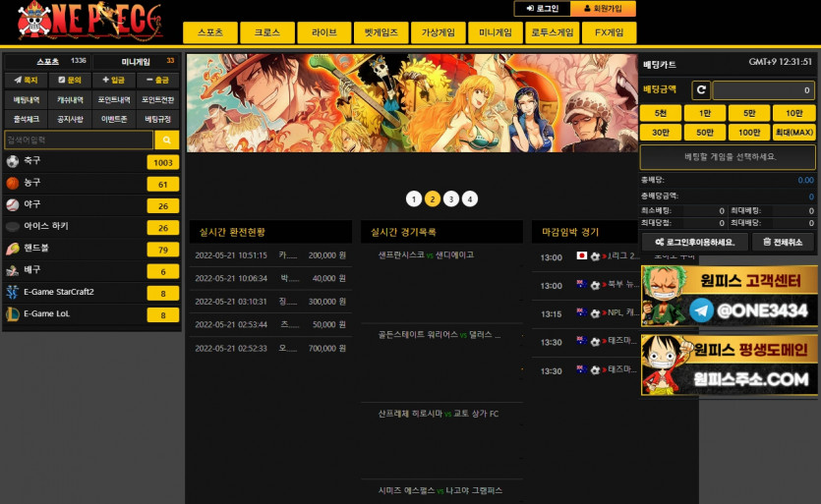821x504 pixels.
Task: Click the 문의 inquiry button
Action: pyautogui.click(x=70, y=81)
